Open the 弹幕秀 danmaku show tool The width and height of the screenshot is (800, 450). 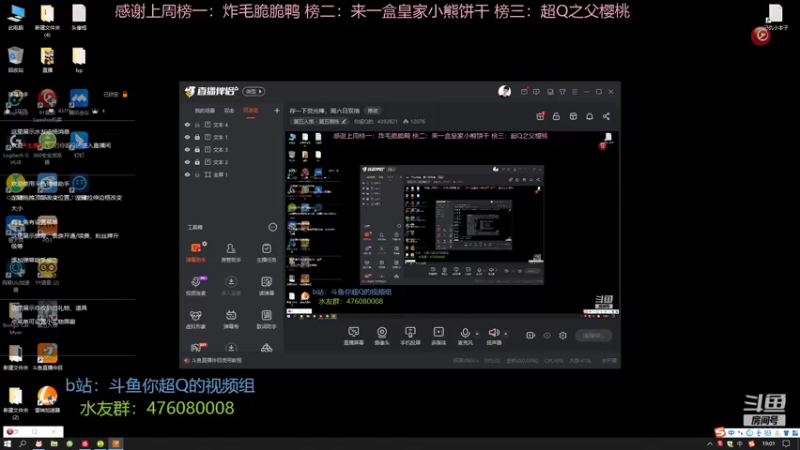click(231, 319)
